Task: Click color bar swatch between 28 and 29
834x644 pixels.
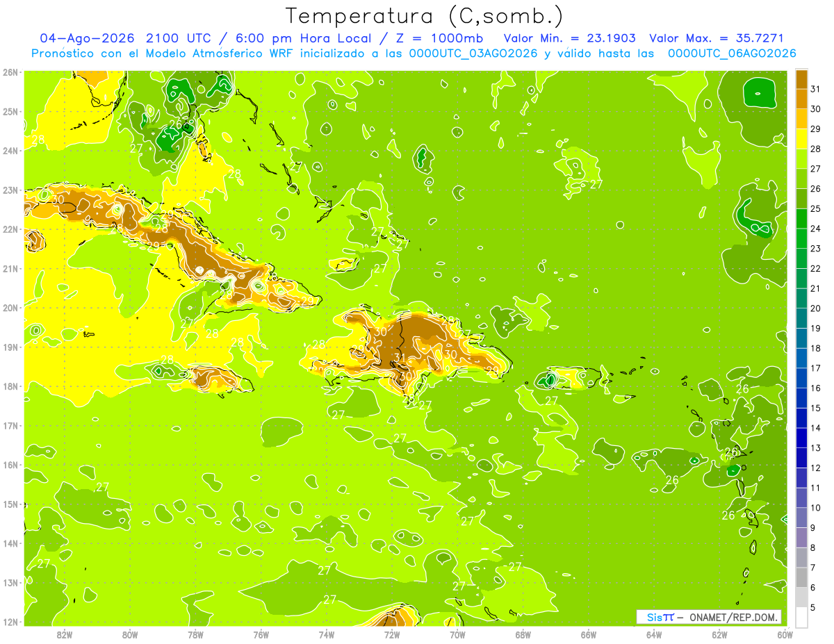Action: pos(801,139)
